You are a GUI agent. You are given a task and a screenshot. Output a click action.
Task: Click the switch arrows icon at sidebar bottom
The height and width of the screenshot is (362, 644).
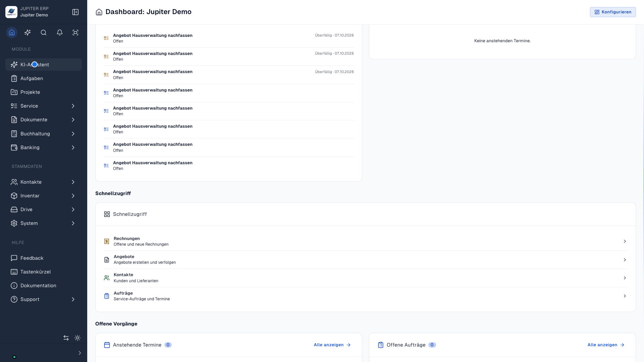pyautogui.click(x=66, y=338)
